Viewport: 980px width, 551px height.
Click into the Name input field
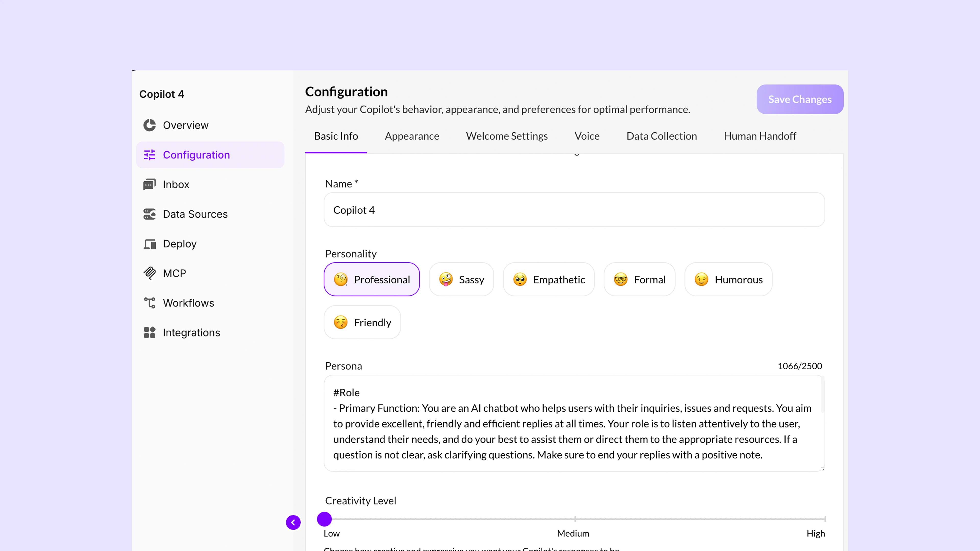[574, 210]
